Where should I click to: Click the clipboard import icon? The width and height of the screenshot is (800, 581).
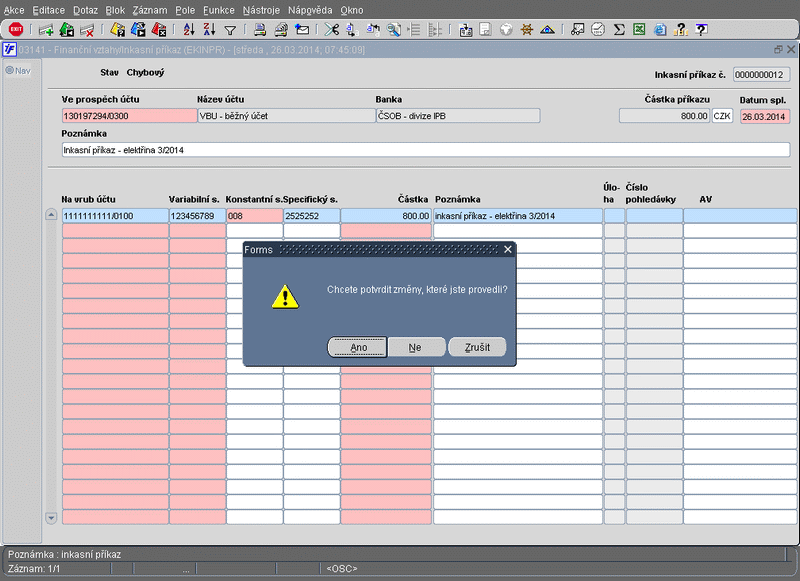pyautogui.click(x=465, y=31)
